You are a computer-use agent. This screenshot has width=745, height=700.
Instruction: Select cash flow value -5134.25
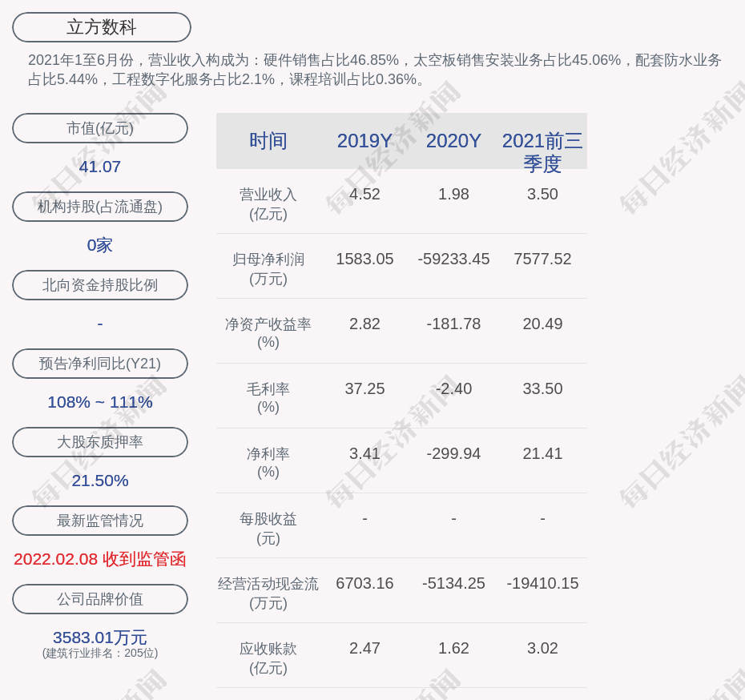point(453,584)
